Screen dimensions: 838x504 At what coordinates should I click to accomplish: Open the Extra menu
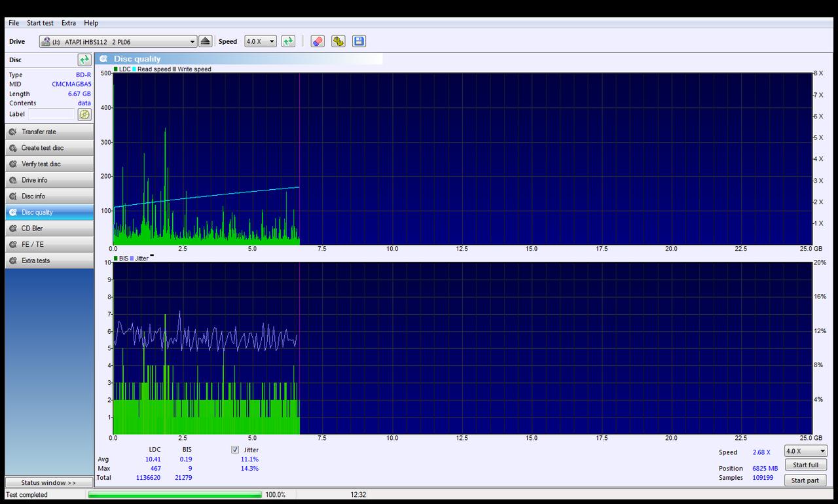[x=69, y=23]
